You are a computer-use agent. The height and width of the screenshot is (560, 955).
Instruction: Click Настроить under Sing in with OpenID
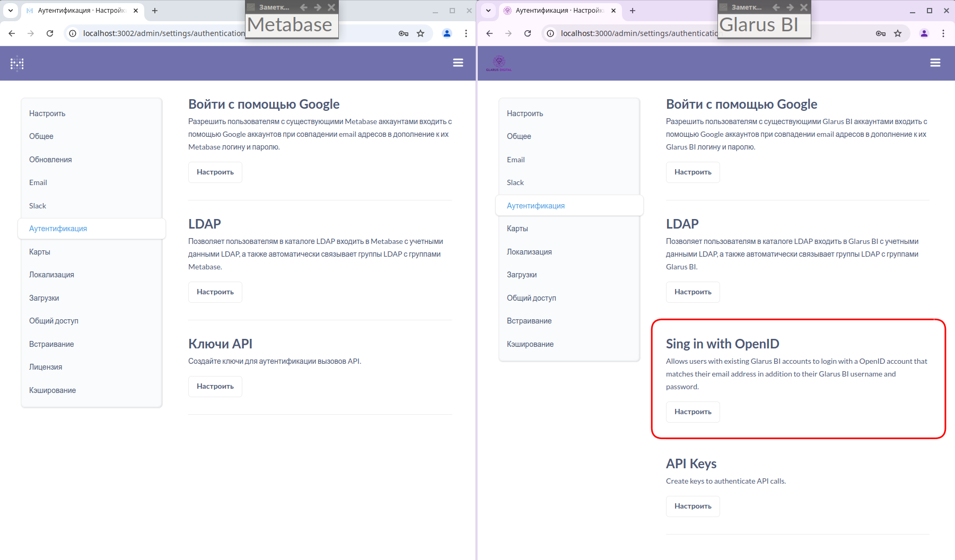click(x=693, y=412)
